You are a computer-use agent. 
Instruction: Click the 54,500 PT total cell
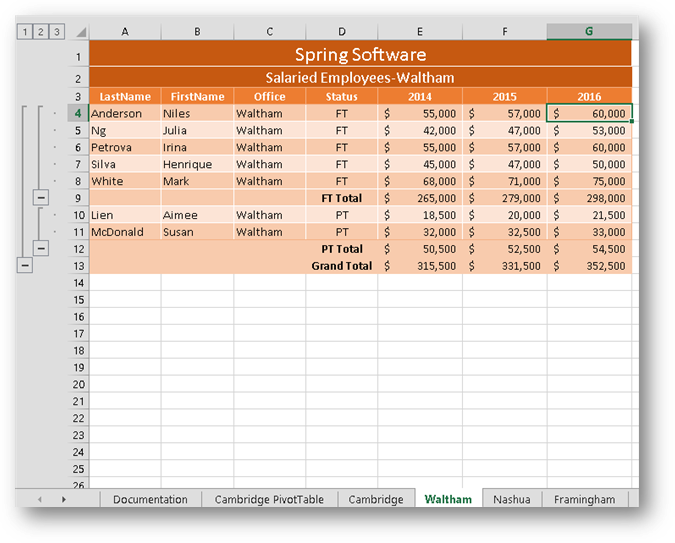click(589, 249)
